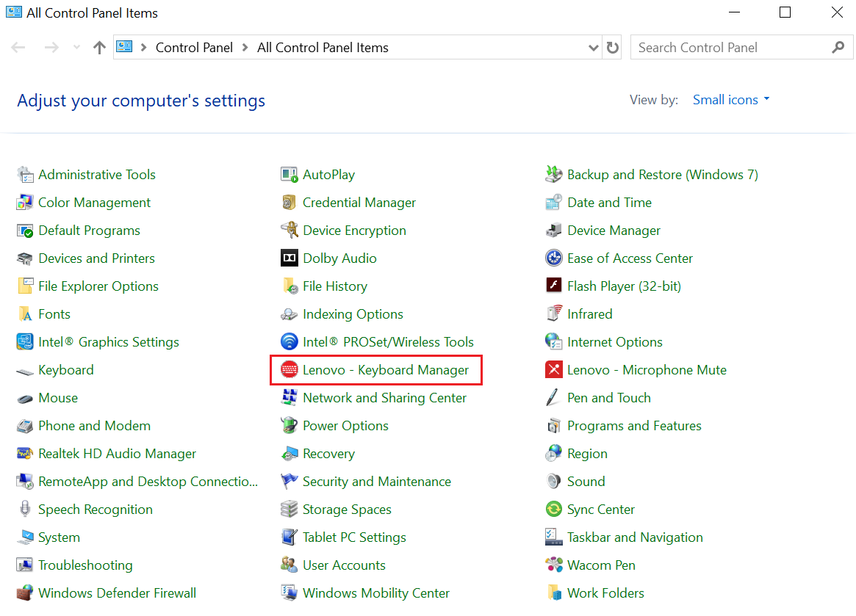Viewport: 856px width, 616px height.
Task: Click the Windows Defender Firewall icon
Action: point(25,593)
